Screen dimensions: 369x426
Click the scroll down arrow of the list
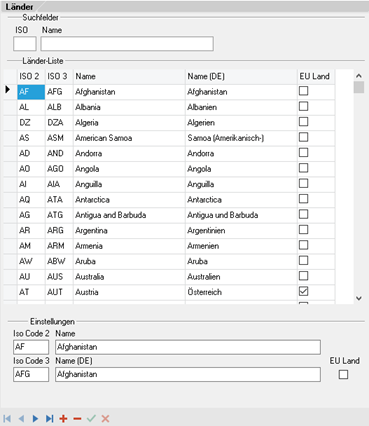point(359,298)
